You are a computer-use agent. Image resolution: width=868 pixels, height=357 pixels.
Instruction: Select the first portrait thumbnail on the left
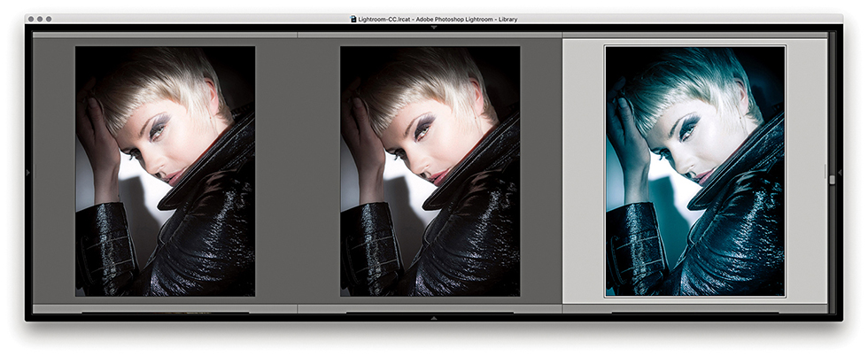click(x=165, y=171)
